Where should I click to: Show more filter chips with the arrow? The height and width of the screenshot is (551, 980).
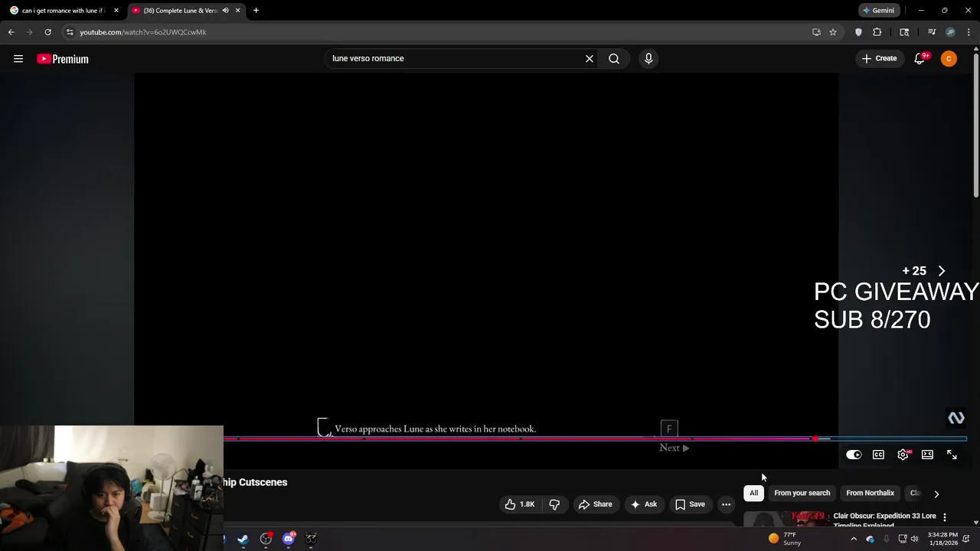pos(936,494)
